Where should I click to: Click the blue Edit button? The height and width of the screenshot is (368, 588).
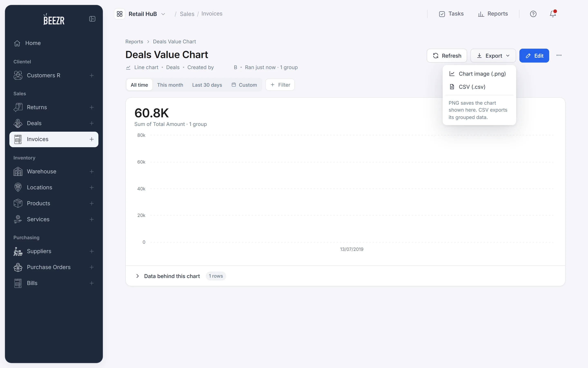tap(534, 56)
